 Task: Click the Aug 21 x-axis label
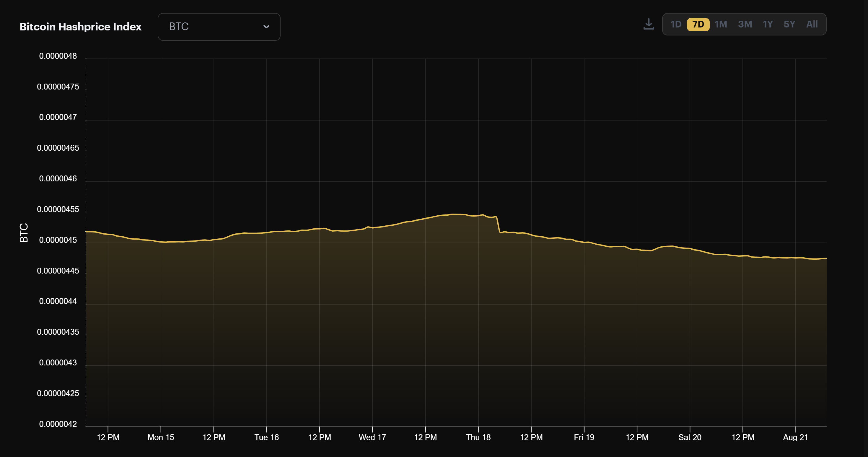(796, 438)
